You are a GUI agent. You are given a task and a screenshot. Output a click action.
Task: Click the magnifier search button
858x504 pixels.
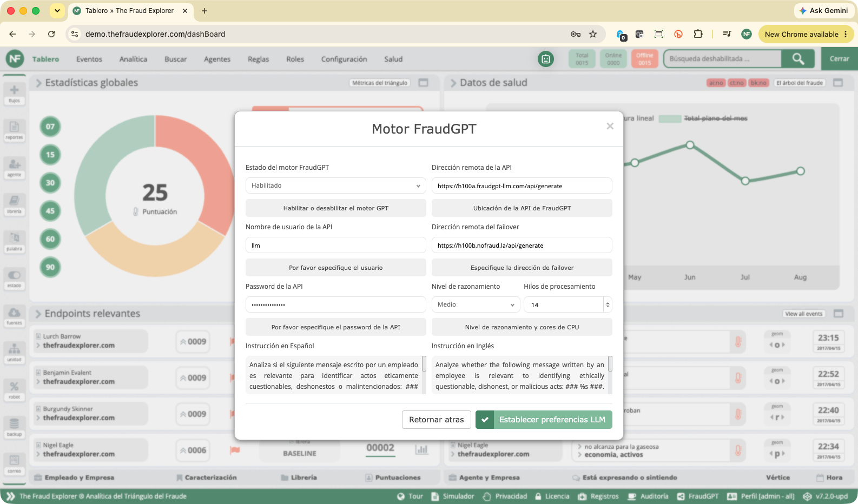(x=798, y=58)
